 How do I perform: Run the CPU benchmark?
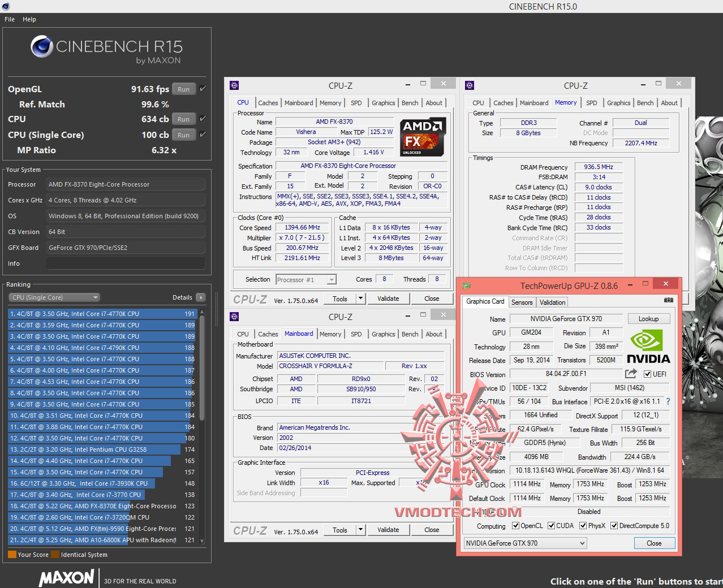pos(183,119)
